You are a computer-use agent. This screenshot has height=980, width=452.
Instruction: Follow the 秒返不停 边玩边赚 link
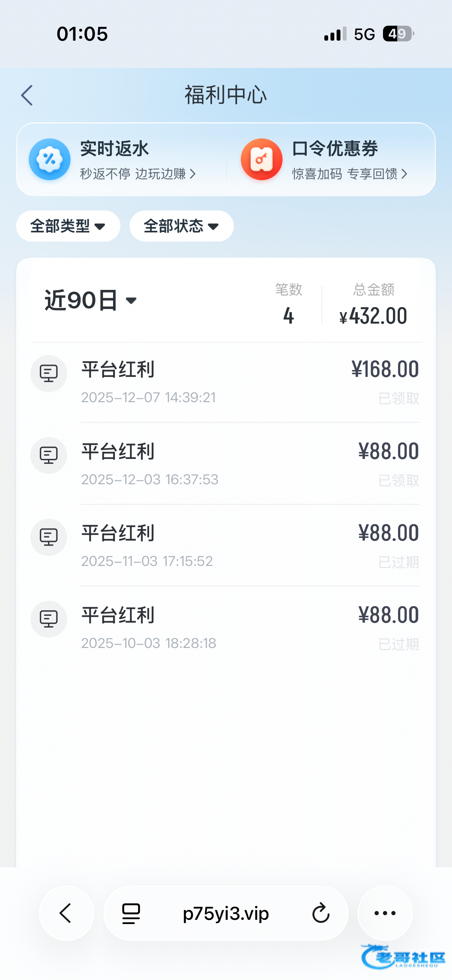click(x=138, y=174)
